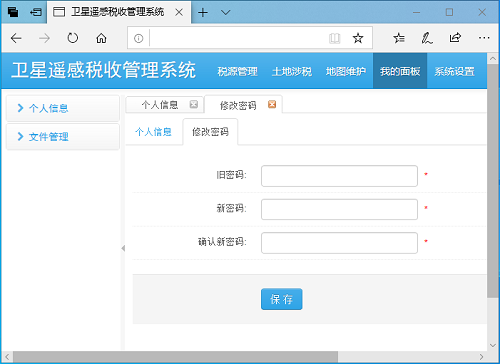Click the horizontal scrollbar thumb
Image resolution: width=500 pixels, height=364 pixels.
point(175,357)
